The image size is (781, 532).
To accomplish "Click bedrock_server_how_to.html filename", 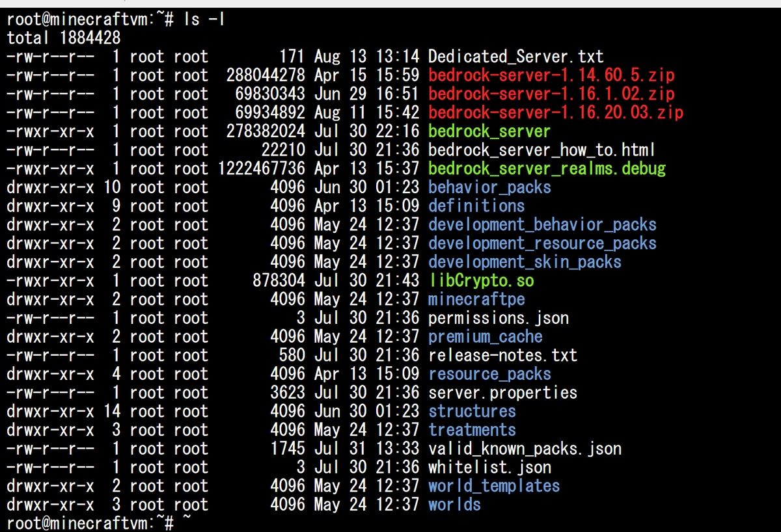I will (x=541, y=151).
